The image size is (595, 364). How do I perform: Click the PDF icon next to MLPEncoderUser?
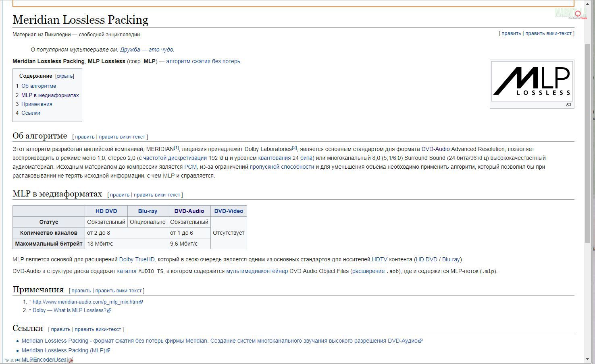70,360
